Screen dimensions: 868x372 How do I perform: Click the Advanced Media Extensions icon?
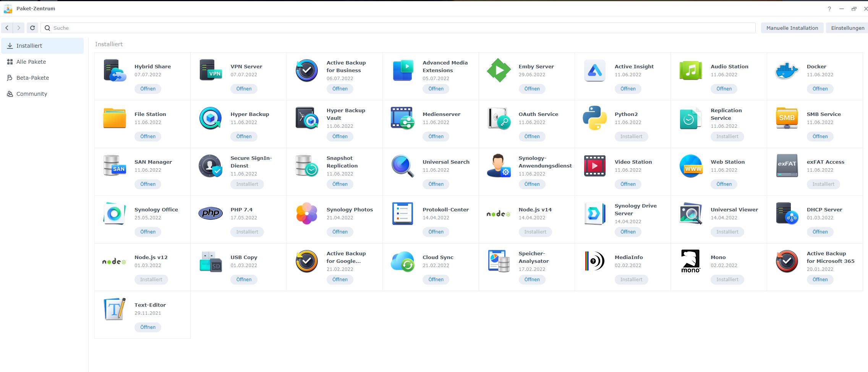click(403, 70)
